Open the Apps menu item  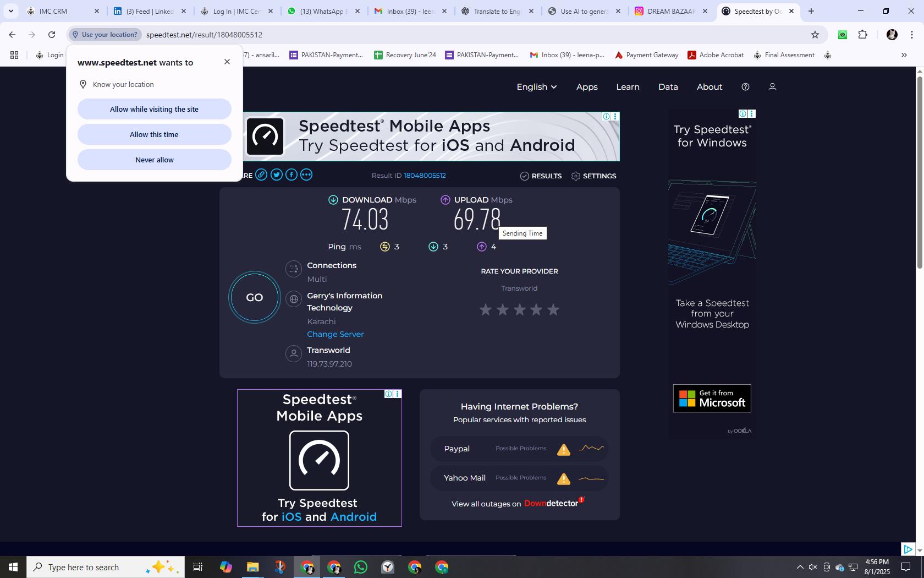coord(587,87)
